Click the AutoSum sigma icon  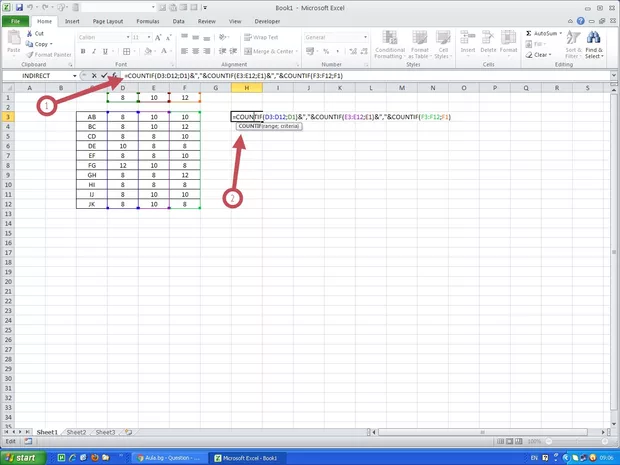[529, 33]
